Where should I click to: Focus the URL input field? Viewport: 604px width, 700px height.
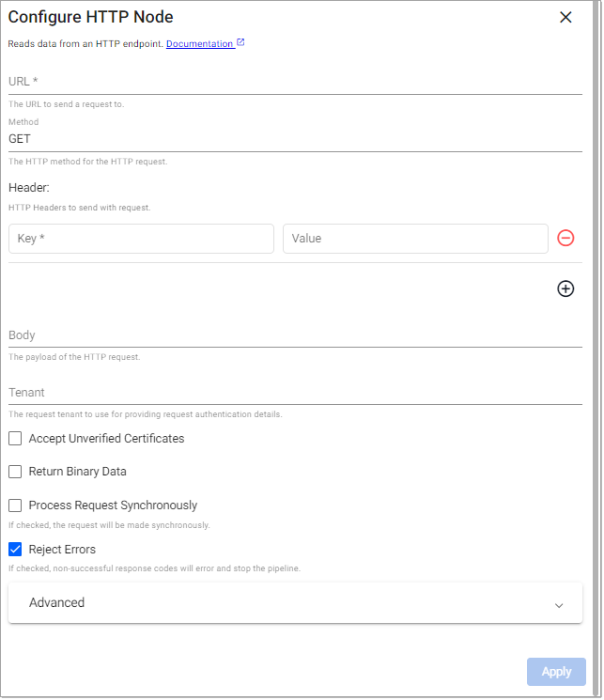pos(295,82)
